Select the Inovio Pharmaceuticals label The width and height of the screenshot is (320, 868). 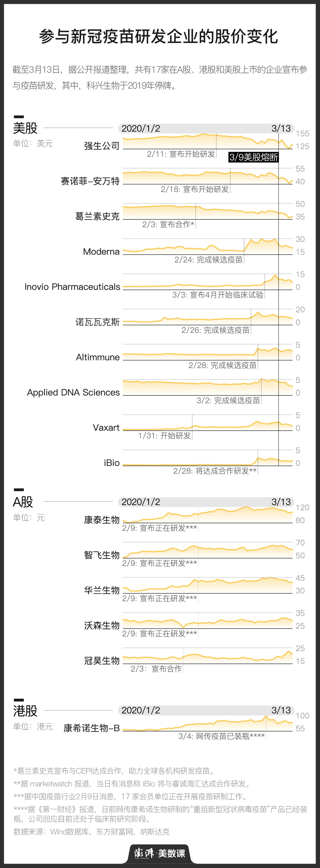coord(72,287)
